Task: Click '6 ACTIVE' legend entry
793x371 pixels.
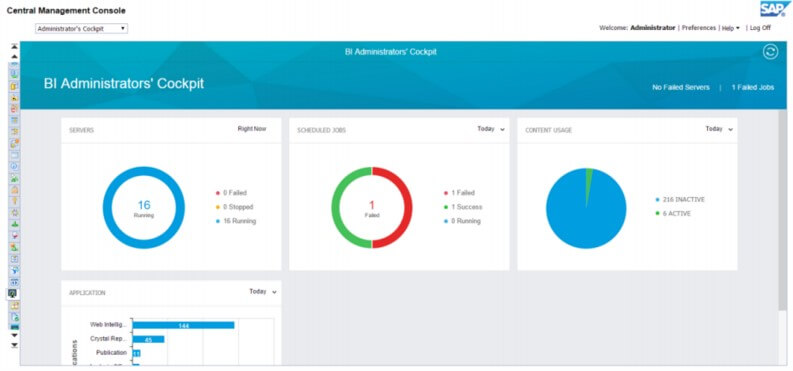Action: point(673,214)
